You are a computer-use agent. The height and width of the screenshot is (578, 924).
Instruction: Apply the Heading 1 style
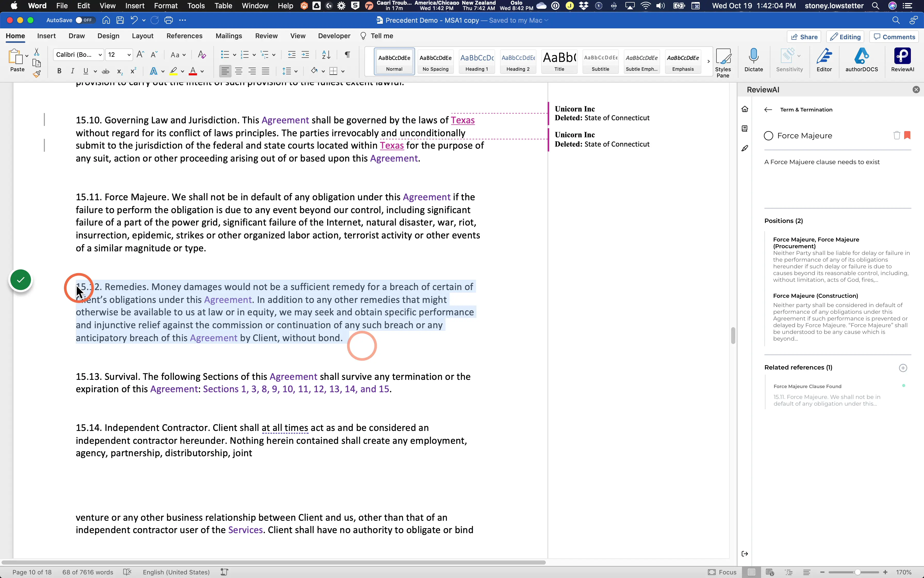[x=476, y=61]
